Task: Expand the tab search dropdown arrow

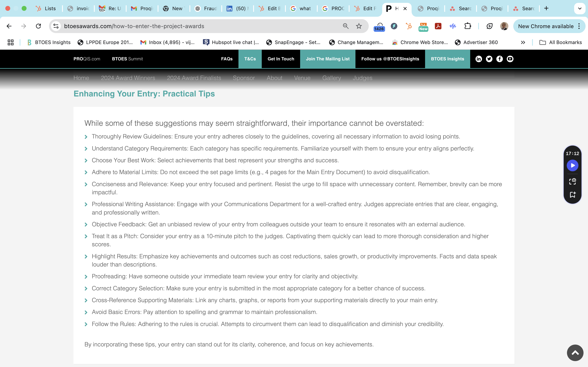Action: (579, 9)
